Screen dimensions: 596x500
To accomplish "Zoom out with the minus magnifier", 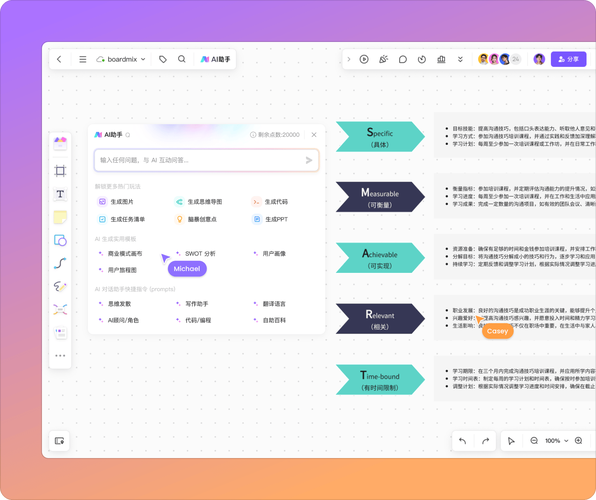I will [x=534, y=441].
